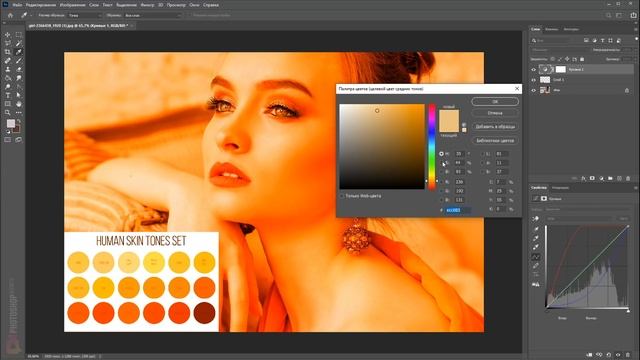640x360 pixels.
Task: Select the H hue radio button
Action: 441,154
